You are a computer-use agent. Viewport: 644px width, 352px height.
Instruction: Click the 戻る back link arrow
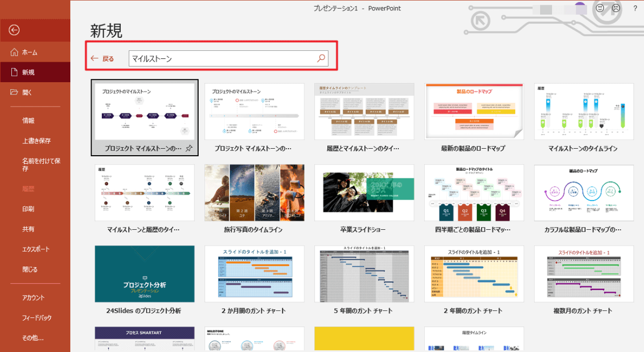tap(95, 58)
